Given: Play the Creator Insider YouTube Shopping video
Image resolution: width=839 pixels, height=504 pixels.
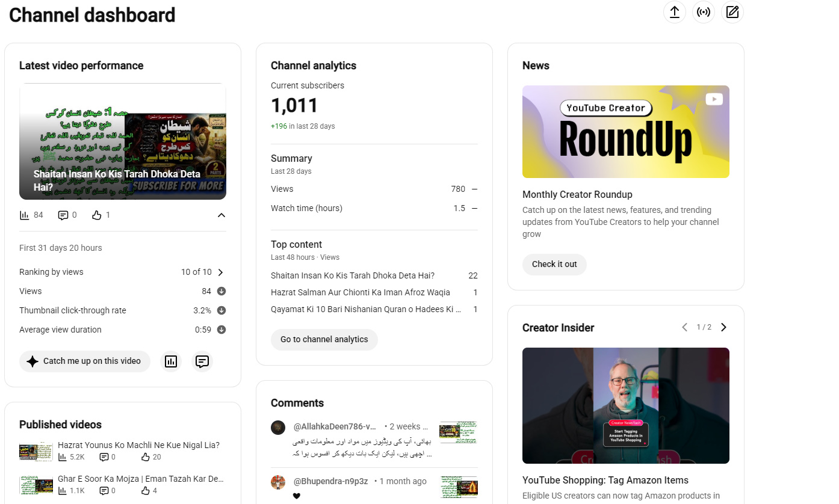Looking at the screenshot, I should coord(626,405).
